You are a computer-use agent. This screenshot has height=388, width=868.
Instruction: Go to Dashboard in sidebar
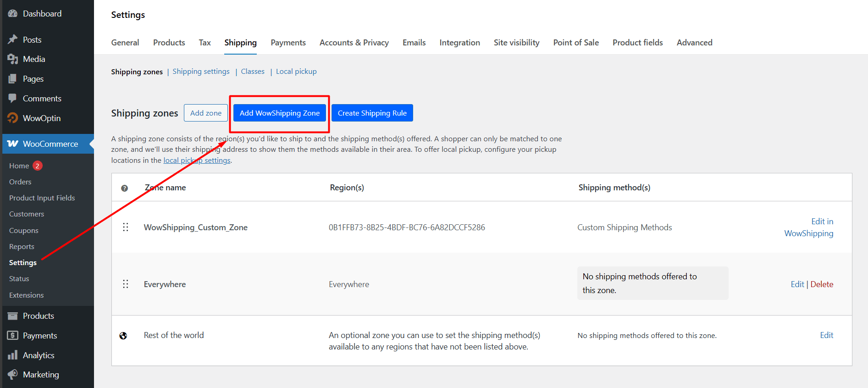[x=42, y=14]
